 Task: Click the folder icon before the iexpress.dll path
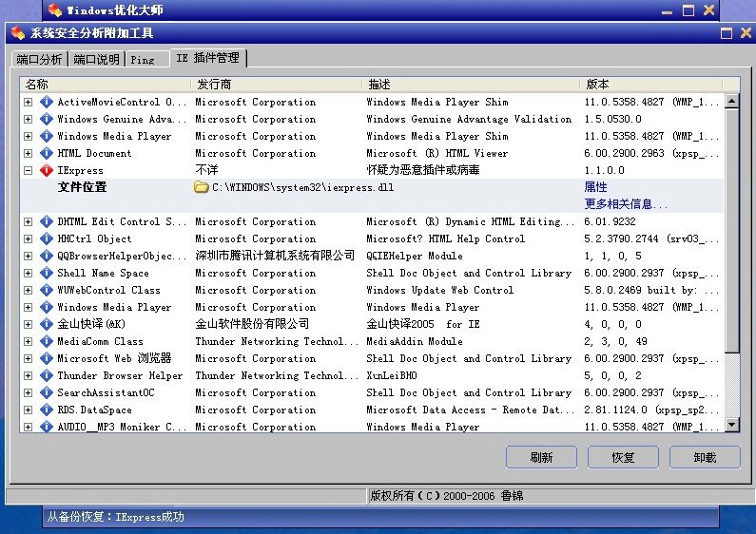tap(201, 188)
